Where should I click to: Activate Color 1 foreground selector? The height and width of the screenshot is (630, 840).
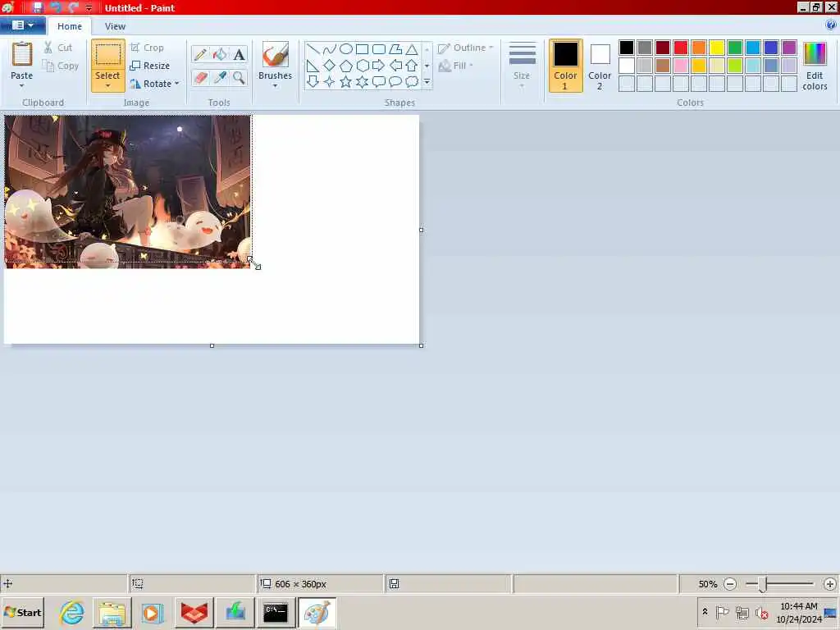tap(566, 66)
